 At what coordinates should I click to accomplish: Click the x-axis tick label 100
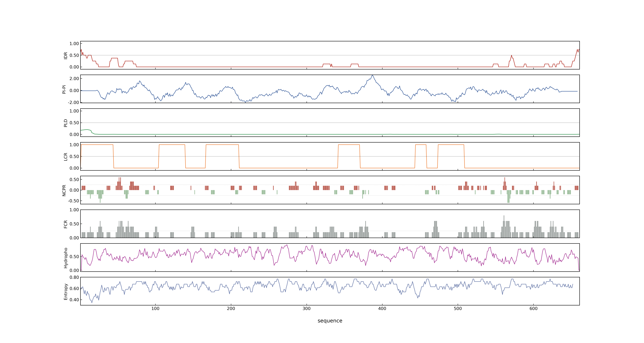[155, 309]
